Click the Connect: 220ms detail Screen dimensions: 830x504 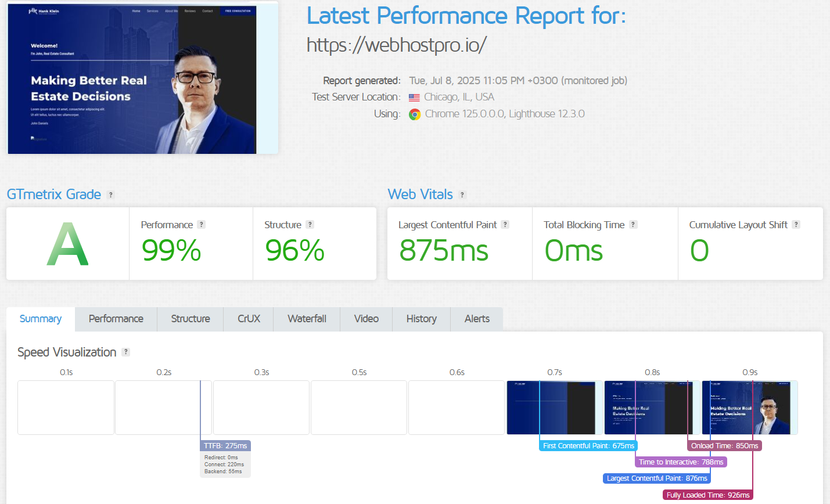(224, 465)
